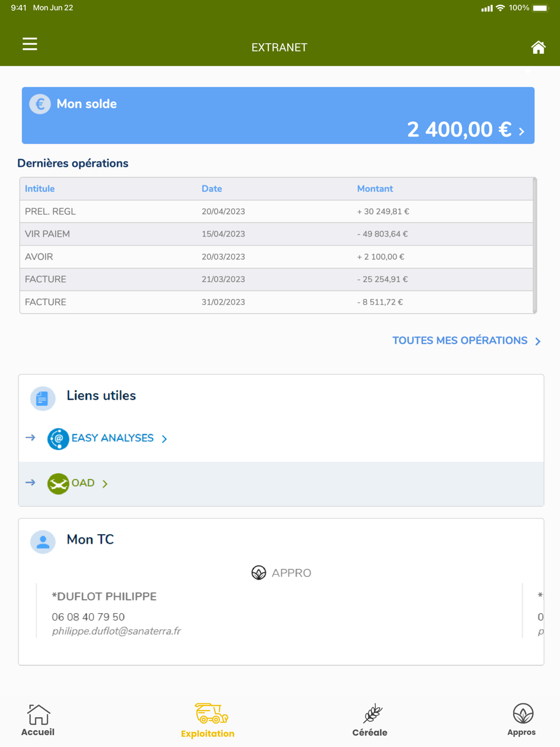Select the AVOIR operation row

(276, 257)
